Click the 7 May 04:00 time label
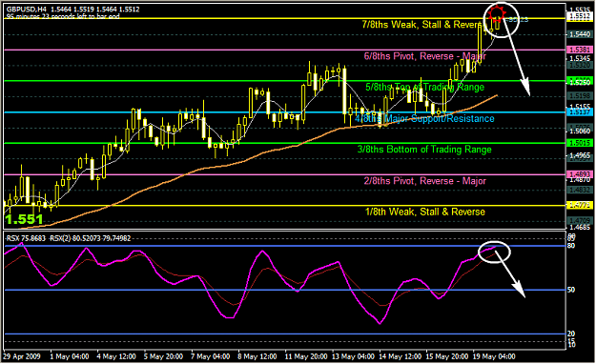Screen dimensions: 596x364 click(210, 356)
